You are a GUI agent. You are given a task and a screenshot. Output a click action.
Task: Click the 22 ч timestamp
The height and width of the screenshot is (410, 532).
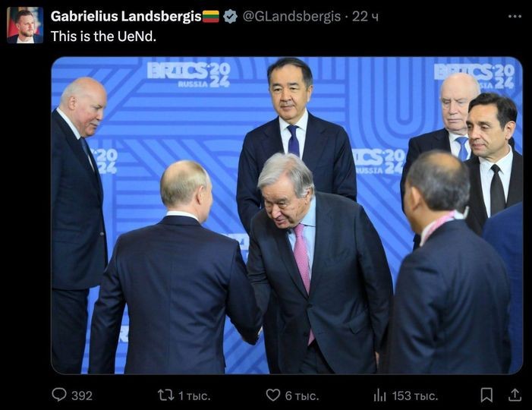pyautogui.click(x=365, y=16)
